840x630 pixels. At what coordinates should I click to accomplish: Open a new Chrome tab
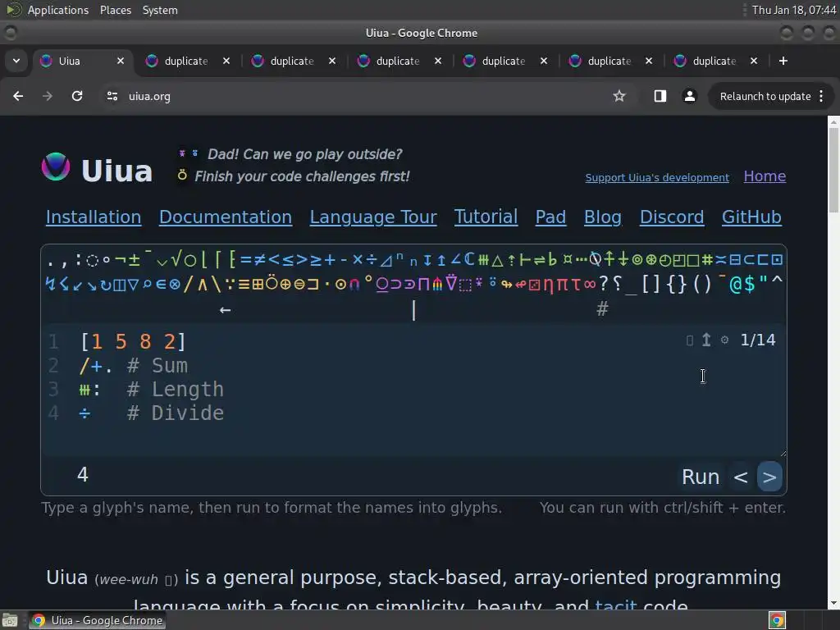(783, 61)
